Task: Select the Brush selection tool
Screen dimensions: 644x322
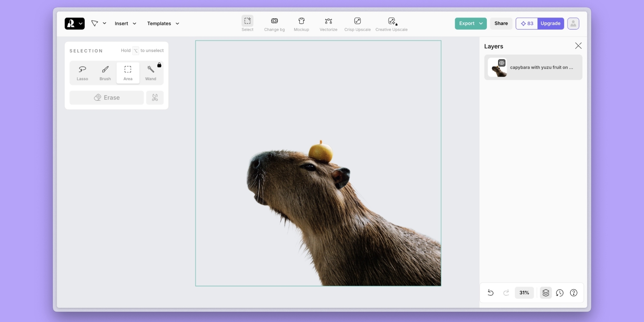Action: [x=105, y=73]
